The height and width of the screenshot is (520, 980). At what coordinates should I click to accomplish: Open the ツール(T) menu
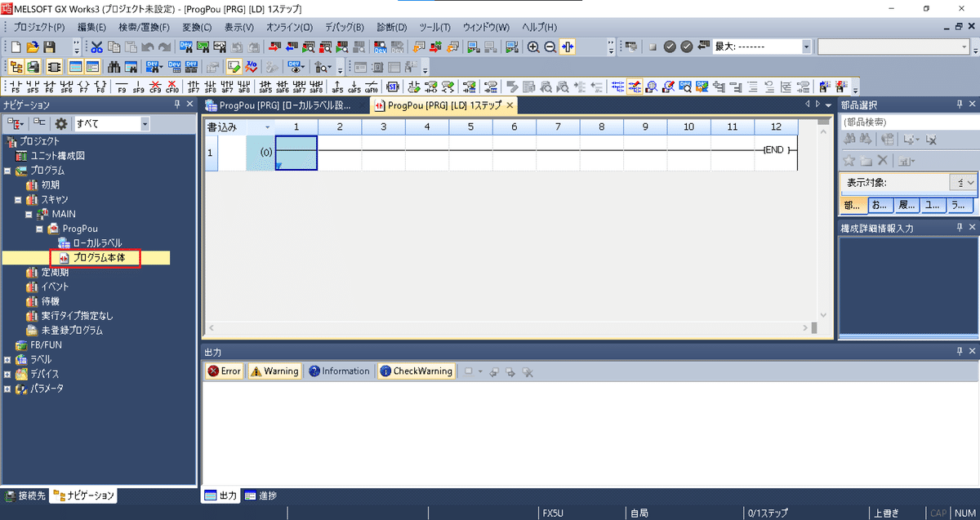point(434,27)
